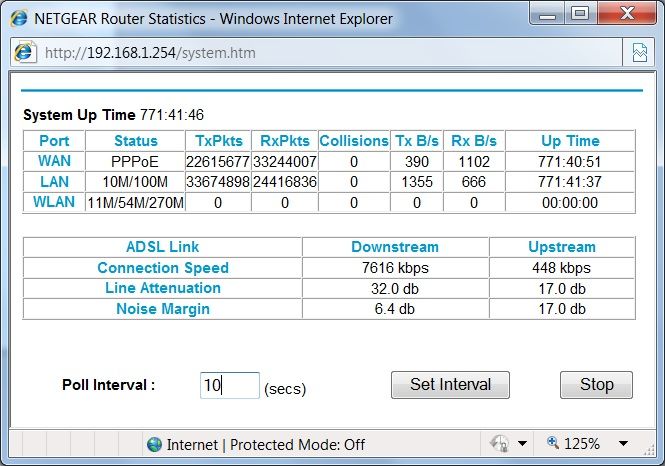This screenshot has height=466, width=665.
Task: Click 'Internet | Protected Mode: Off' status text
Action: (266, 445)
